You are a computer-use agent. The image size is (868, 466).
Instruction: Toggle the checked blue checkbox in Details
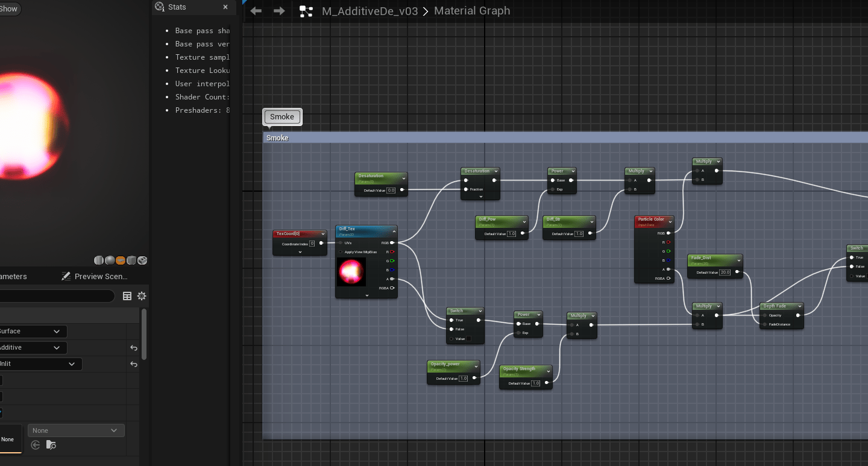(x=1, y=413)
